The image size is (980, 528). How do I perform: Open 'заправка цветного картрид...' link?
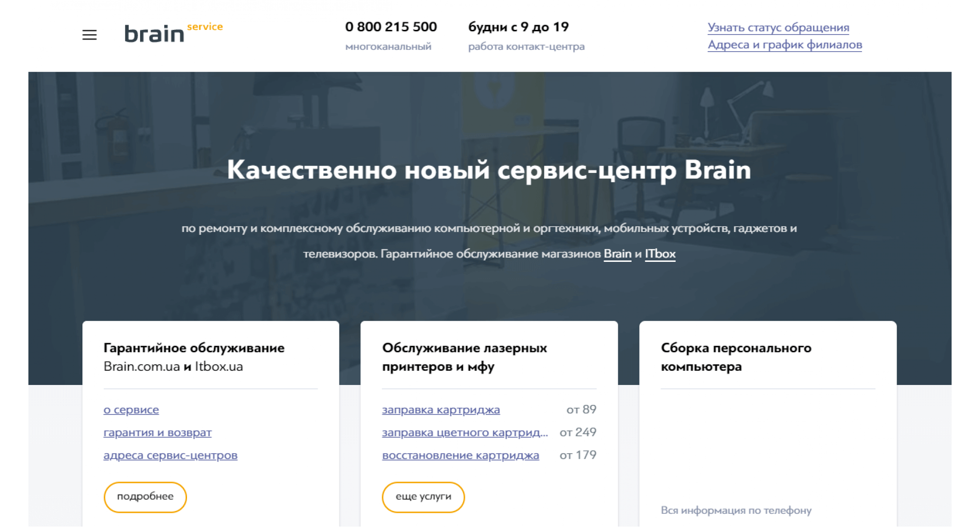click(465, 432)
